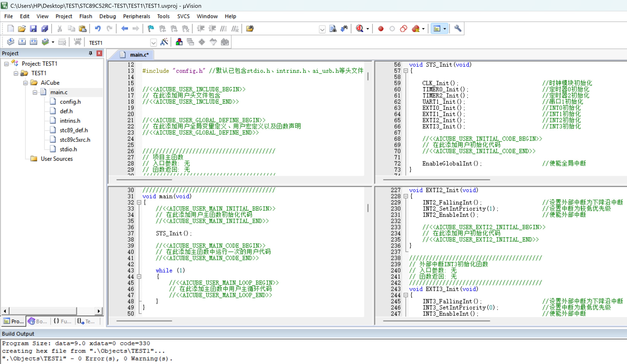Kill all breakpoints icon

(416, 29)
